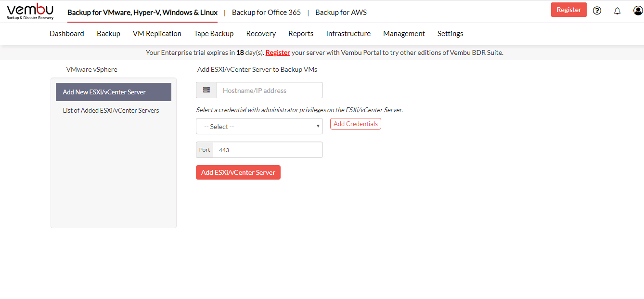Open the Reports menu

[301, 34]
